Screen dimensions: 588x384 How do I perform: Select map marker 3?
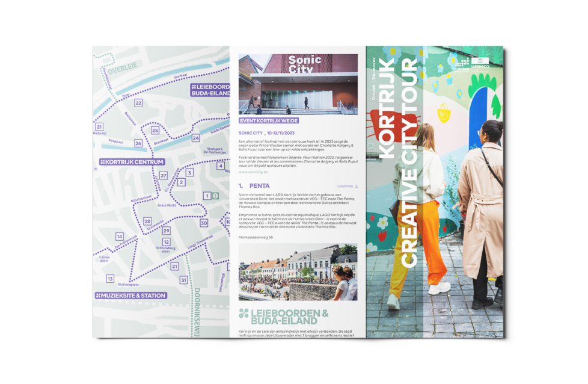point(190,173)
